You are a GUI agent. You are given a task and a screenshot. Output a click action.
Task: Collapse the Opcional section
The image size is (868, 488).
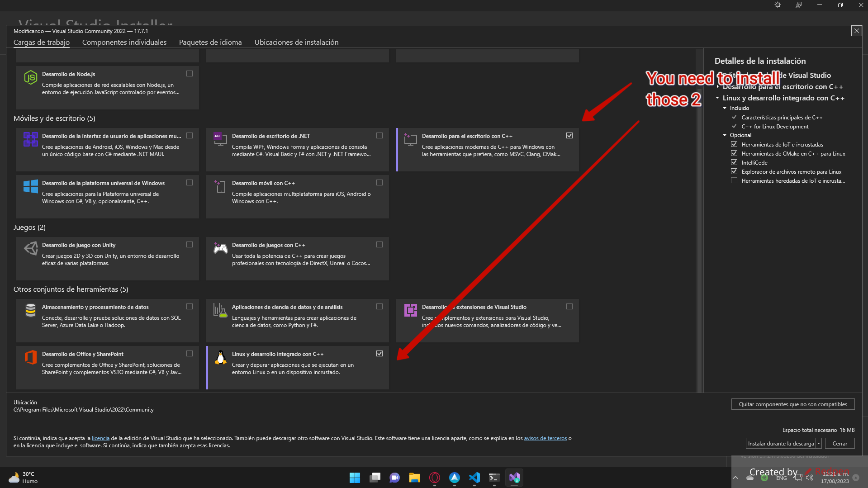tap(726, 135)
